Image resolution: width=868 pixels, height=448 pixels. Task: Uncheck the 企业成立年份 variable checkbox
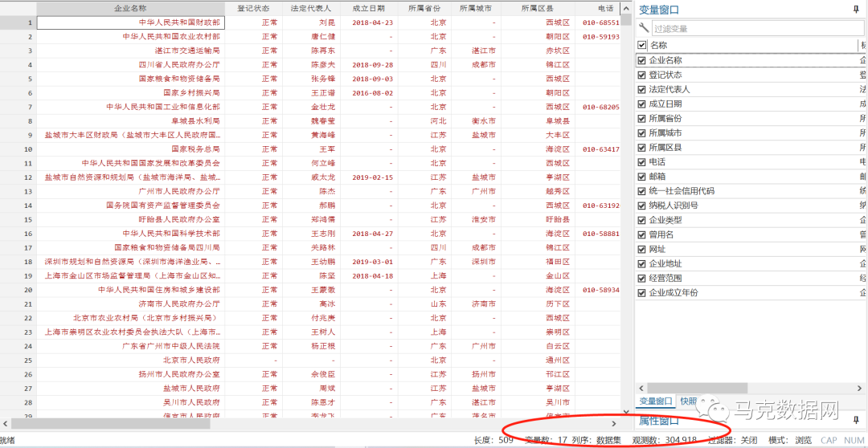click(x=642, y=292)
